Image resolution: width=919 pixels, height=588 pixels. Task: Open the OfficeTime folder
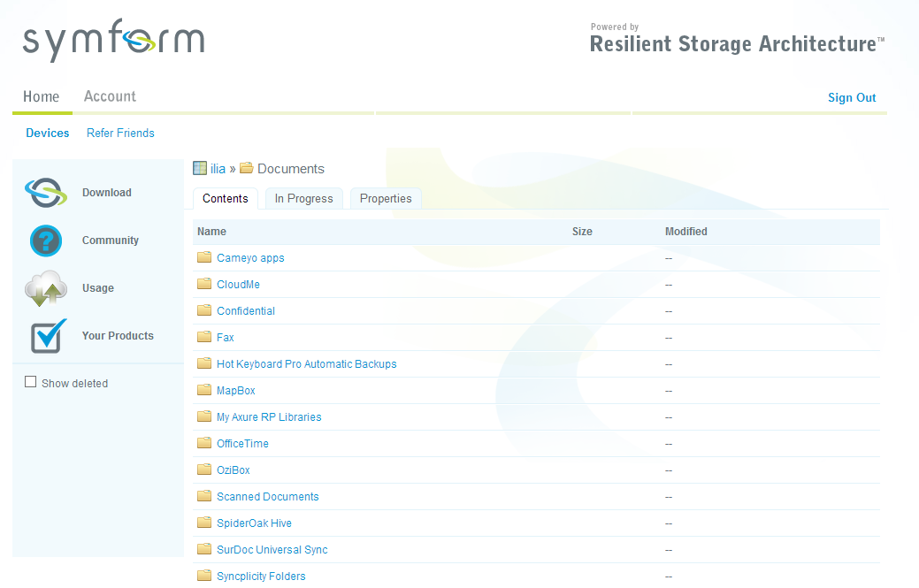(242, 444)
